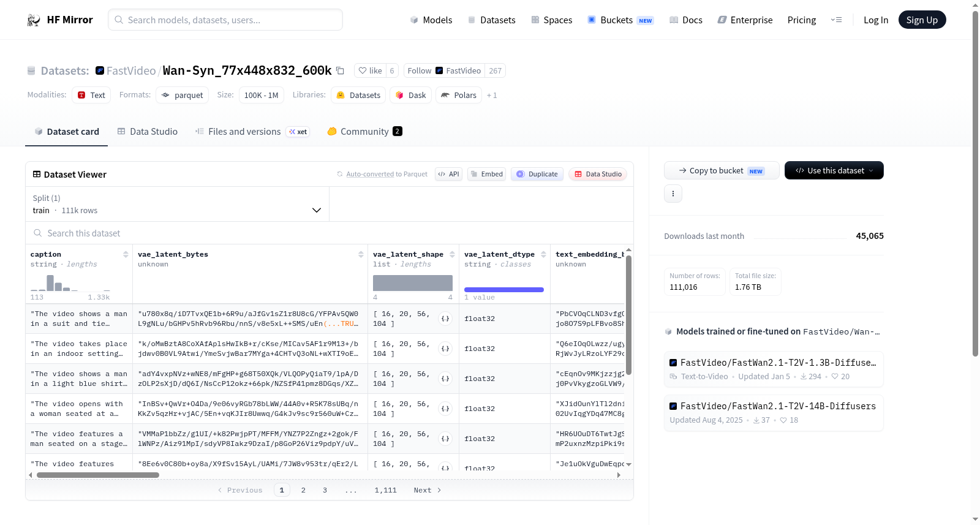This screenshot has height=525, width=980.
Task: Go to Datasets in the top navigation
Action: (x=491, y=20)
